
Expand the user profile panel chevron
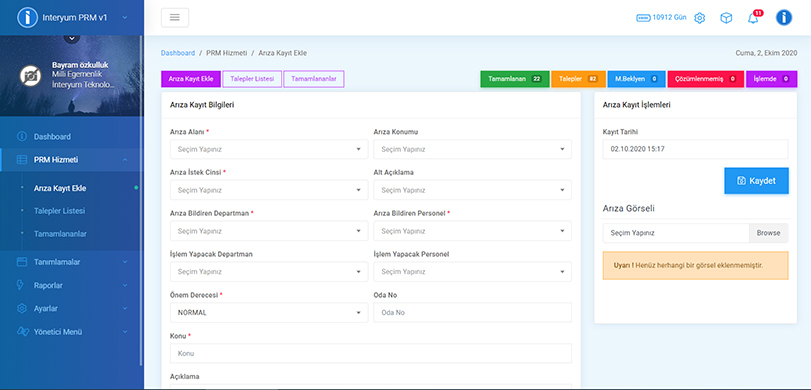click(x=72, y=38)
